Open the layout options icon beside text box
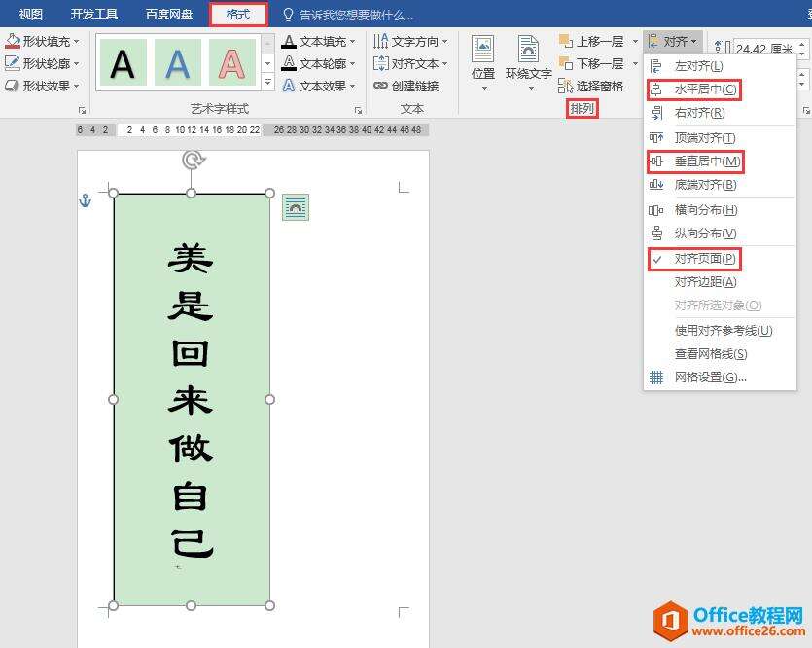812x648 pixels. coord(296,207)
